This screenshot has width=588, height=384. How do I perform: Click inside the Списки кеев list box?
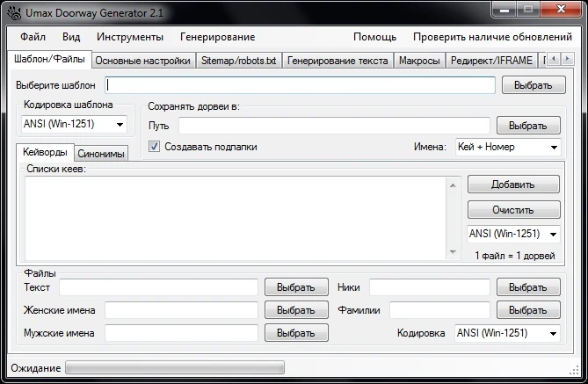[x=236, y=219]
